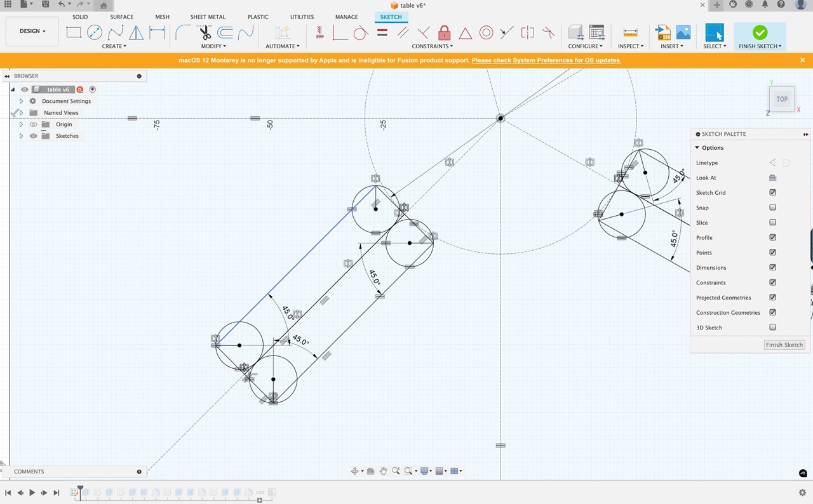This screenshot has width=813, height=504.
Task: Open the DESIGN workspace dropdown
Action: (x=32, y=31)
